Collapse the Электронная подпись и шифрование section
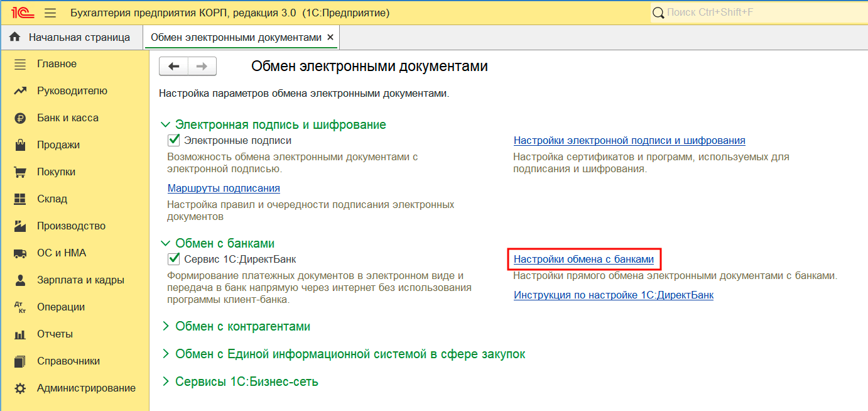This screenshot has height=411, width=868. click(x=166, y=125)
